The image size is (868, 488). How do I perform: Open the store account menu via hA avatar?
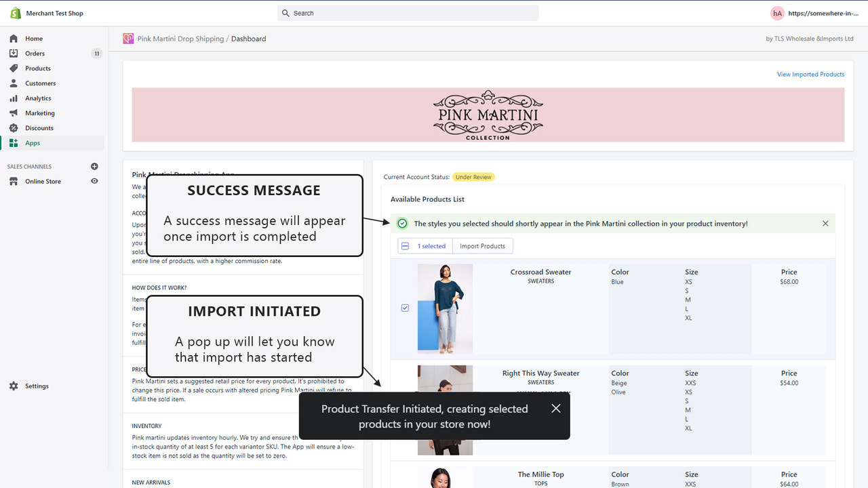tap(777, 13)
